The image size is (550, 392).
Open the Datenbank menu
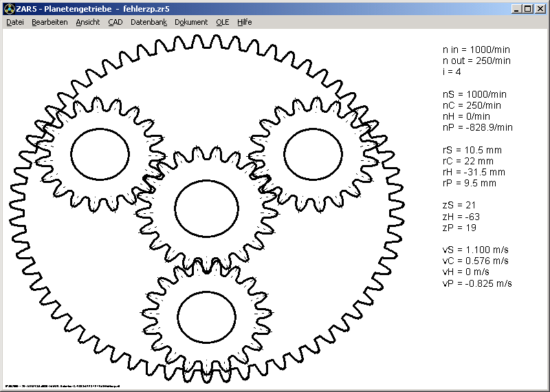(148, 22)
